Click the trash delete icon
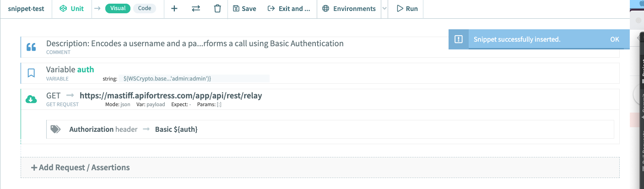The height and width of the screenshot is (189, 644). coord(217,9)
